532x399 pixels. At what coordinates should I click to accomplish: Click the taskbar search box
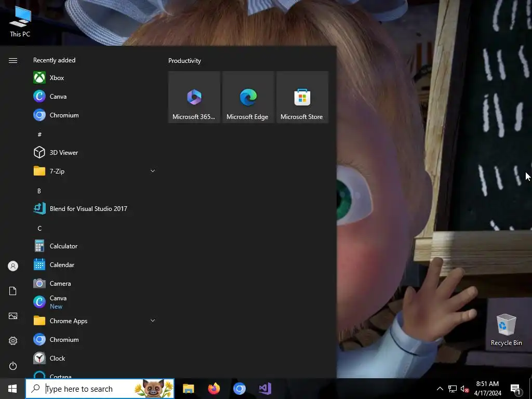100,389
